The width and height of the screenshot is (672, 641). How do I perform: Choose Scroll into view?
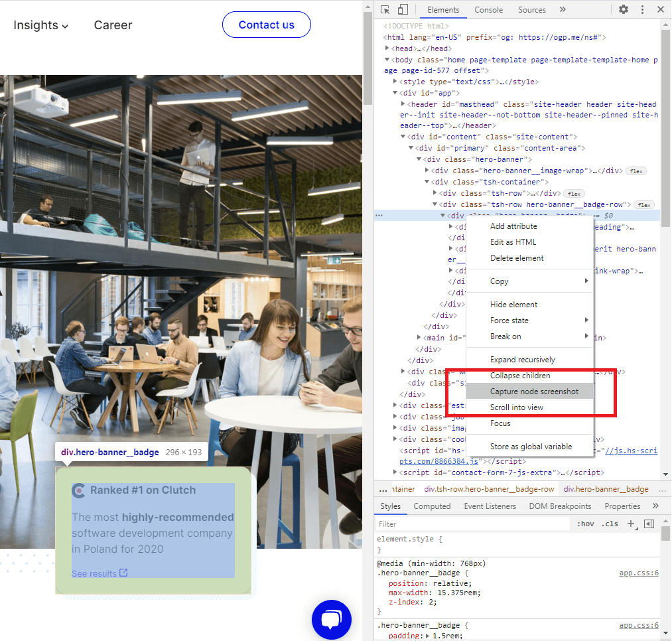pos(530,407)
